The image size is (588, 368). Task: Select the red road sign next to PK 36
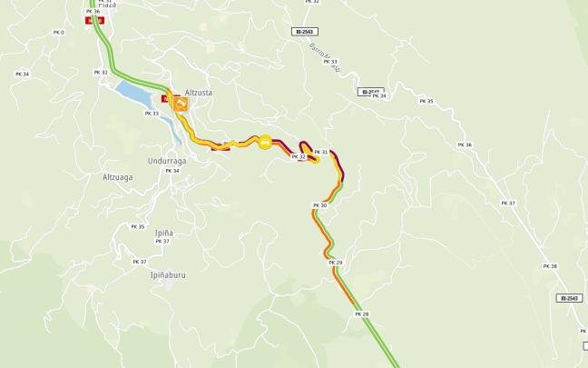point(94,21)
